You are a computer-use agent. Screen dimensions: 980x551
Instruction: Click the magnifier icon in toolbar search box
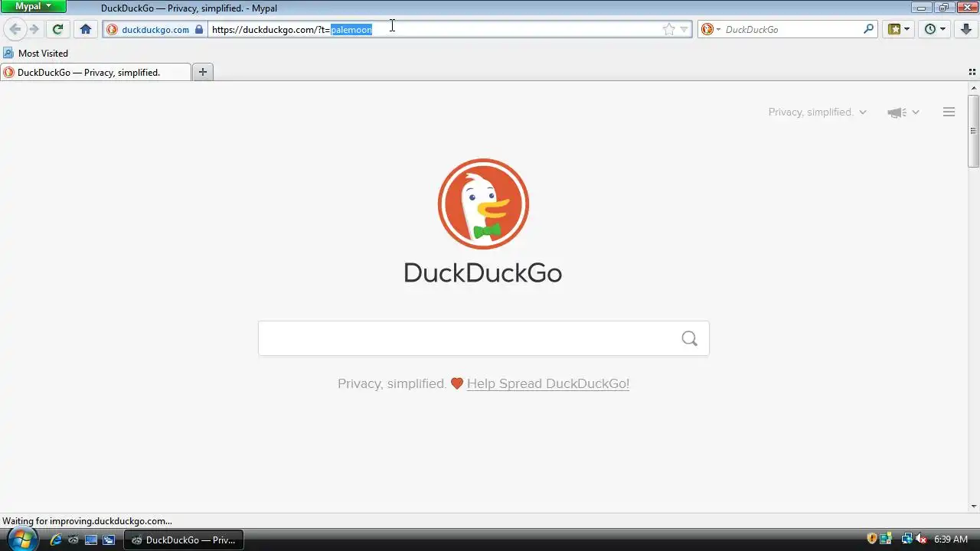point(869,29)
